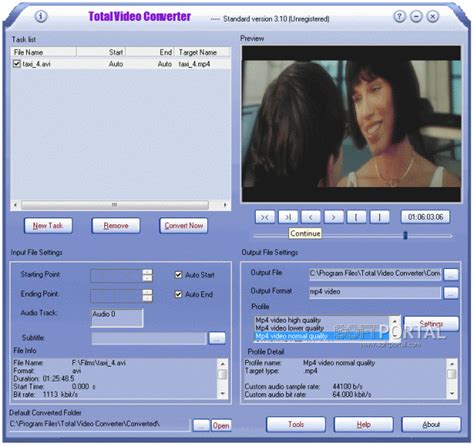Click the preview seek slider handle
Image resolution: width=474 pixels, height=447 pixels.
pyautogui.click(x=405, y=235)
